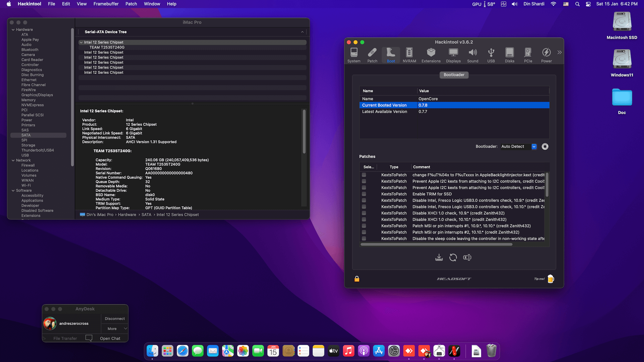Open Macintosh SSD desktop drive
The width and height of the screenshot is (644, 362).
pos(622,26)
